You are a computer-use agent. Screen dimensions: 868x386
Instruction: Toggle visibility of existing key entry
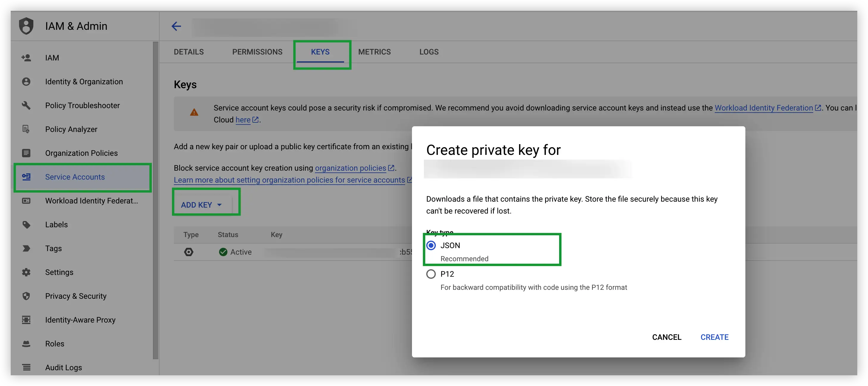pos(189,252)
